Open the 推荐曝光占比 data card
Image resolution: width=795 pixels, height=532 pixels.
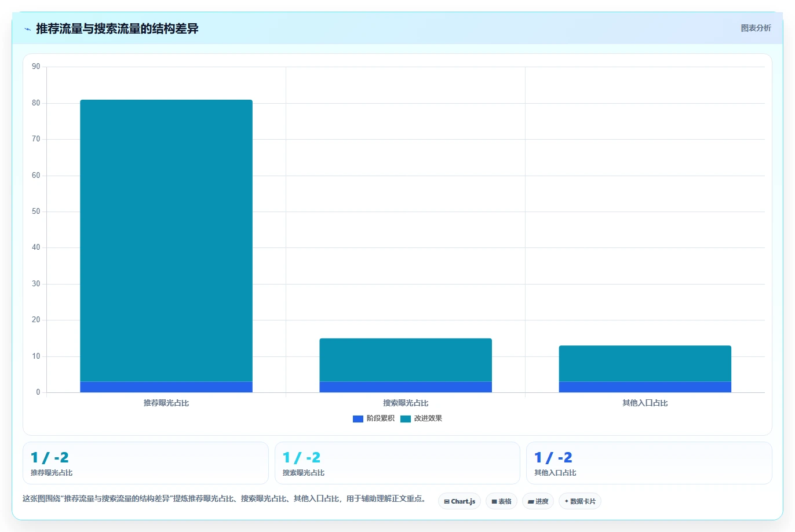(145, 463)
